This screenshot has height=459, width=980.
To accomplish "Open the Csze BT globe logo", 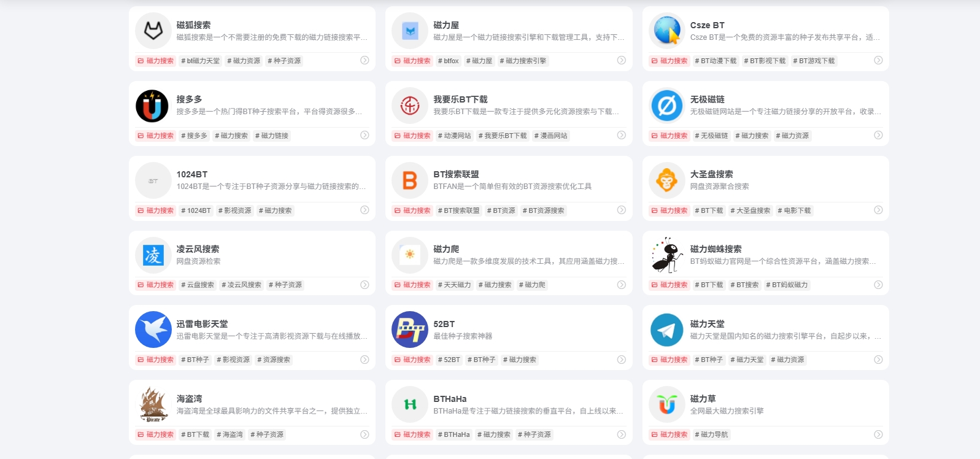I will 667,31.
